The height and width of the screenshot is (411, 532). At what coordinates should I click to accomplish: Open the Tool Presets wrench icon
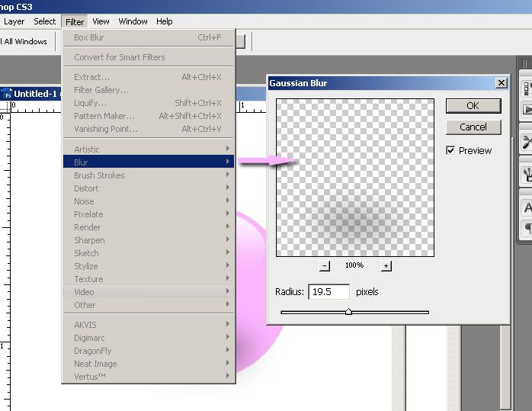pos(527,142)
